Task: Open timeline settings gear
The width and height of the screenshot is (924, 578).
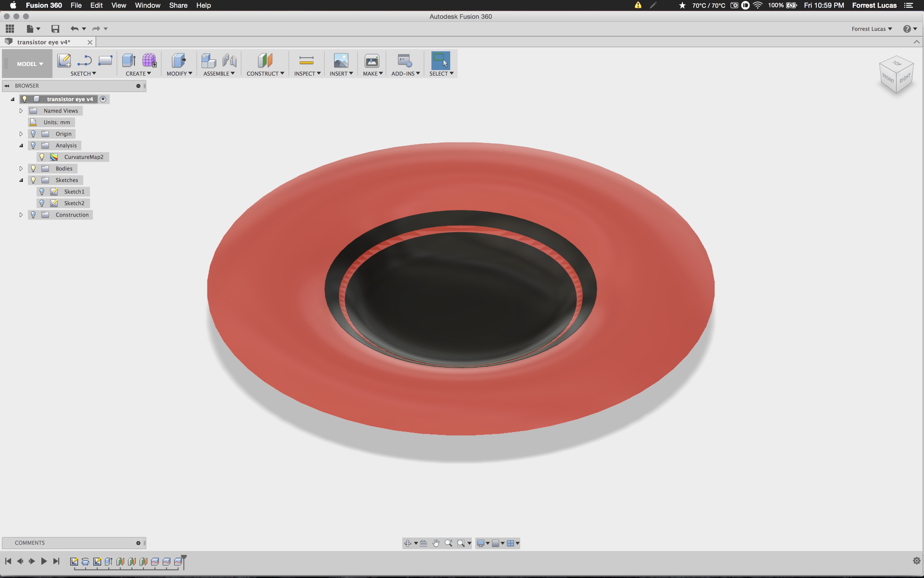Action: [x=916, y=561]
